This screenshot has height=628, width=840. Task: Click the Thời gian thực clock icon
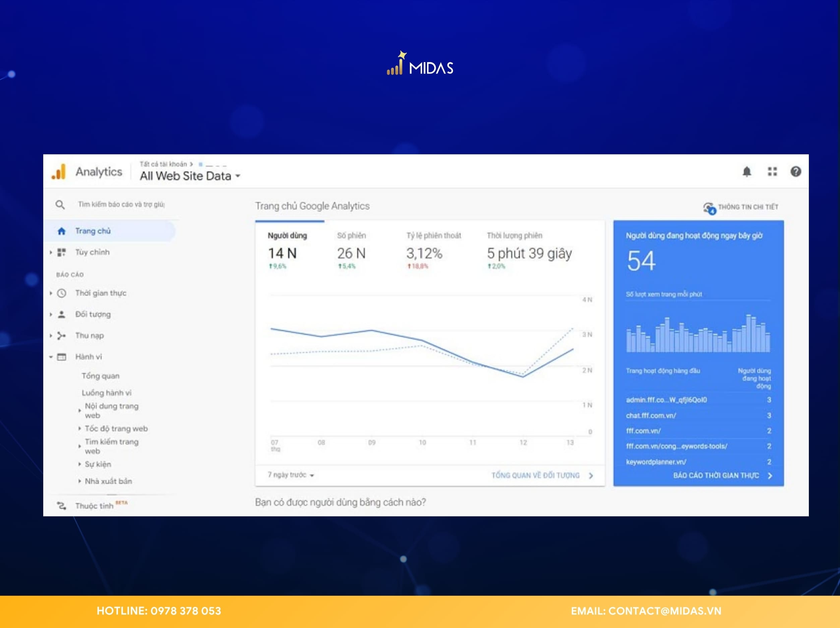(x=62, y=293)
